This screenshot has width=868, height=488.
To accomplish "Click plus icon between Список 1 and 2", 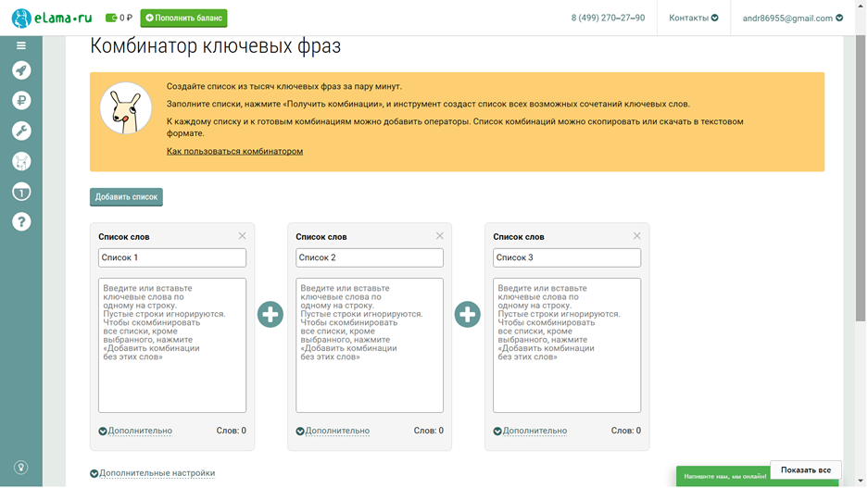I will pyautogui.click(x=270, y=314).
